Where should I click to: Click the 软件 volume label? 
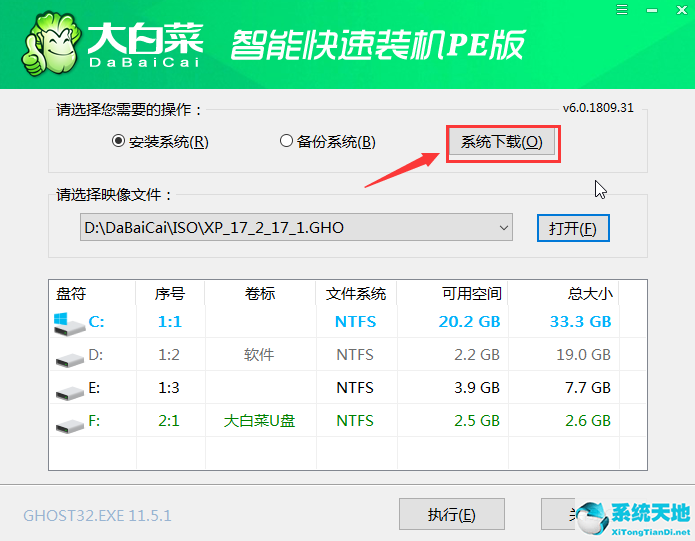tap(259, 354)
